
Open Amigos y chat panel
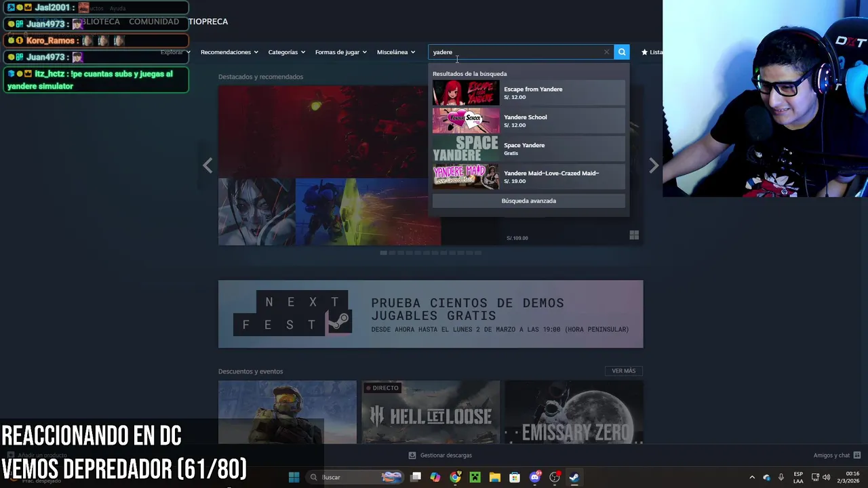pyautogui.click(x=831, y=455)
